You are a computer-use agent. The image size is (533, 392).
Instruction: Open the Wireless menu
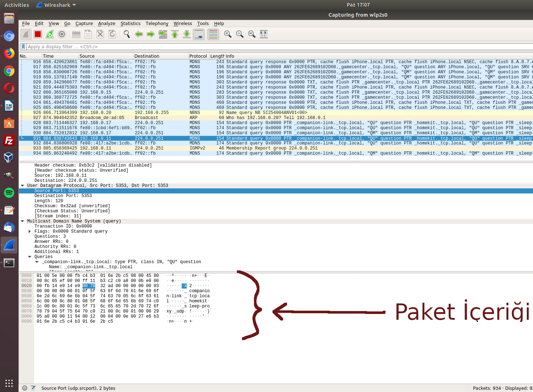(183, 24)
